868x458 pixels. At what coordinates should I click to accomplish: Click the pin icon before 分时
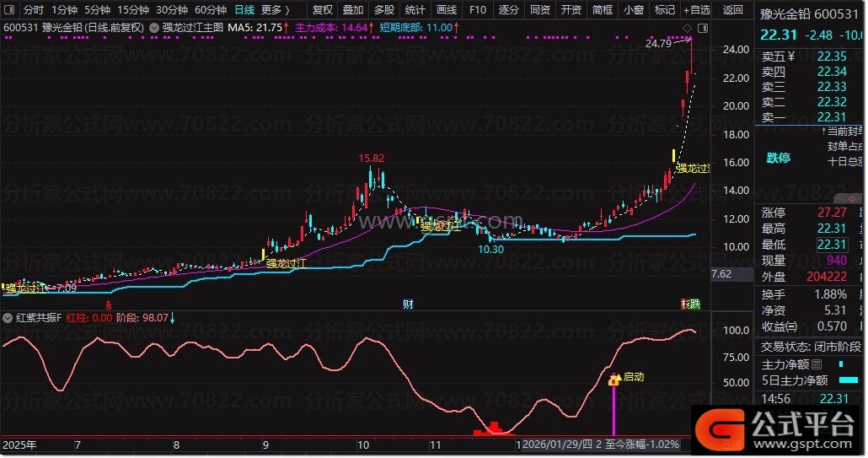(x=10, y=10)
